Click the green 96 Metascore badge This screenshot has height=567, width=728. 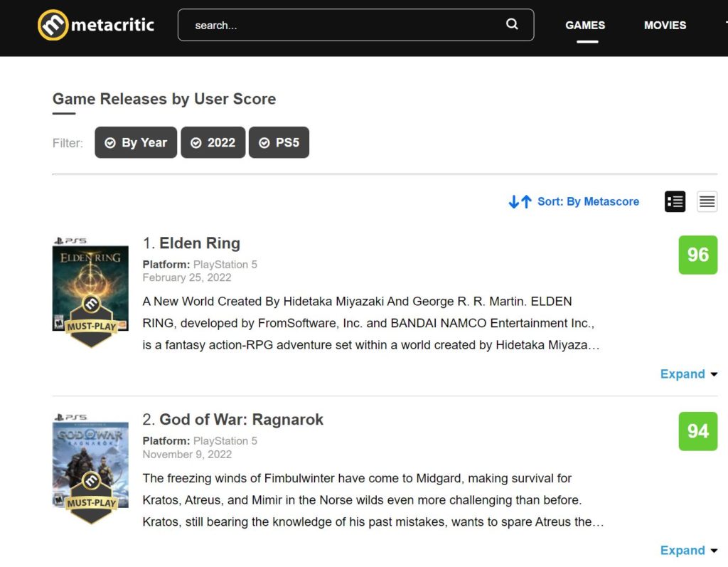(697, 255)
